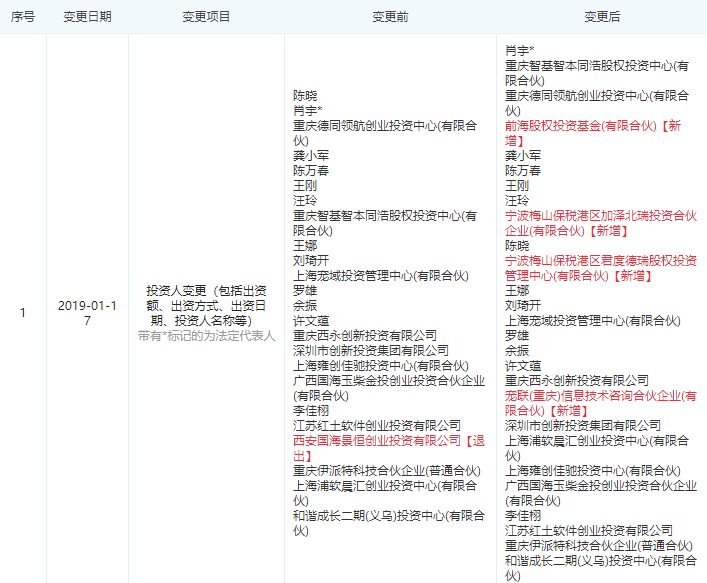Select 江苏红土软件创业投资有限公司 in 变更前 column
Viewport: 707px width, 583px height.
(376, 425)
